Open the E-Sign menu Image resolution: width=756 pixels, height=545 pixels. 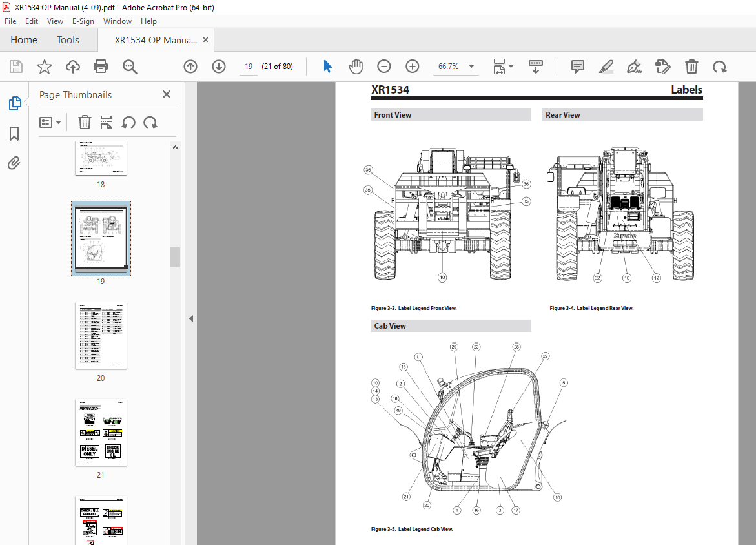click(x=83, y=21)
